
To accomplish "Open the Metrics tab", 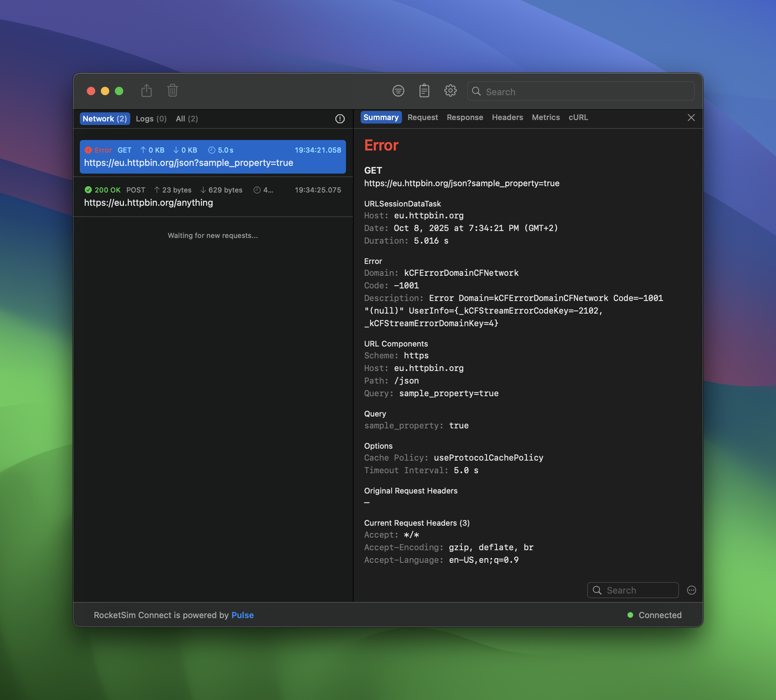I will (546, 117).
